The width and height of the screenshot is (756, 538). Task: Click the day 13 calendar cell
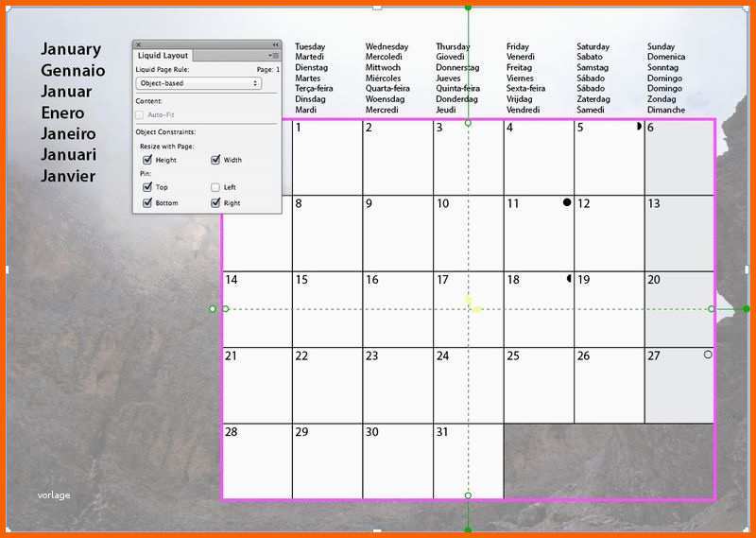[679, 234]
